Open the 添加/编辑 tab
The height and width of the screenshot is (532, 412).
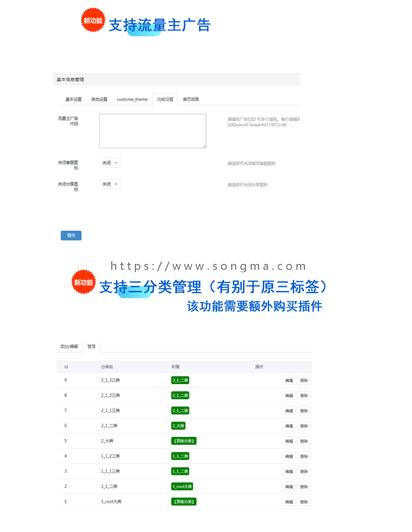click(x=69, y=346)
